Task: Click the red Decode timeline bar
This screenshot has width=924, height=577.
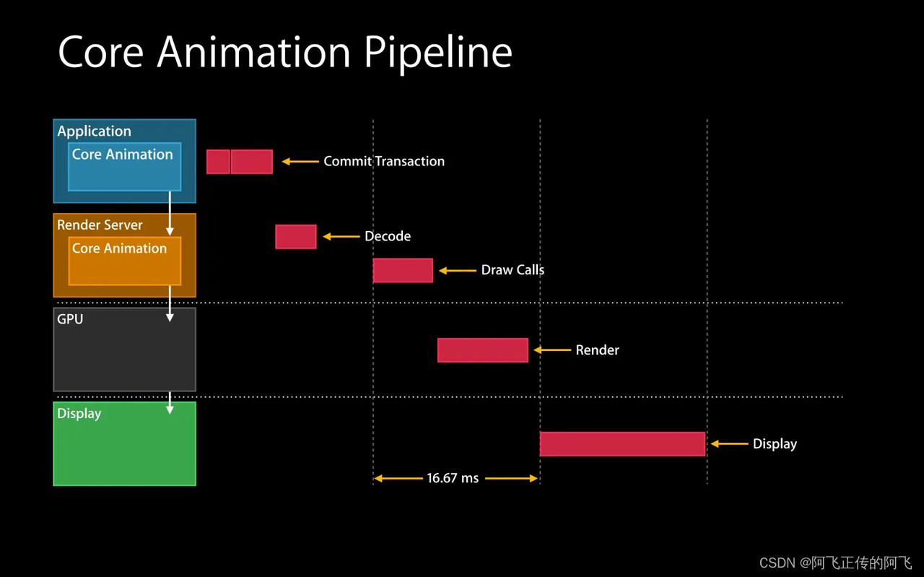Action: 296,236
